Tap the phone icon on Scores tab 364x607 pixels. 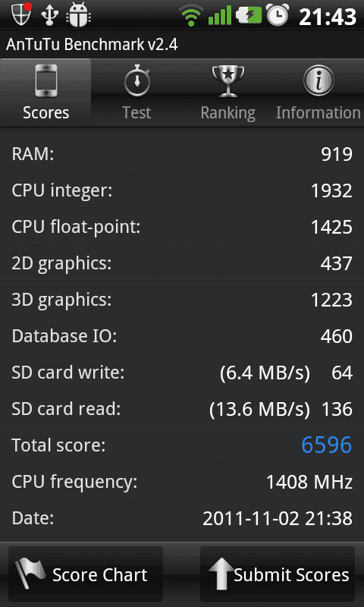pyautogui.click(x=46, y=81)
